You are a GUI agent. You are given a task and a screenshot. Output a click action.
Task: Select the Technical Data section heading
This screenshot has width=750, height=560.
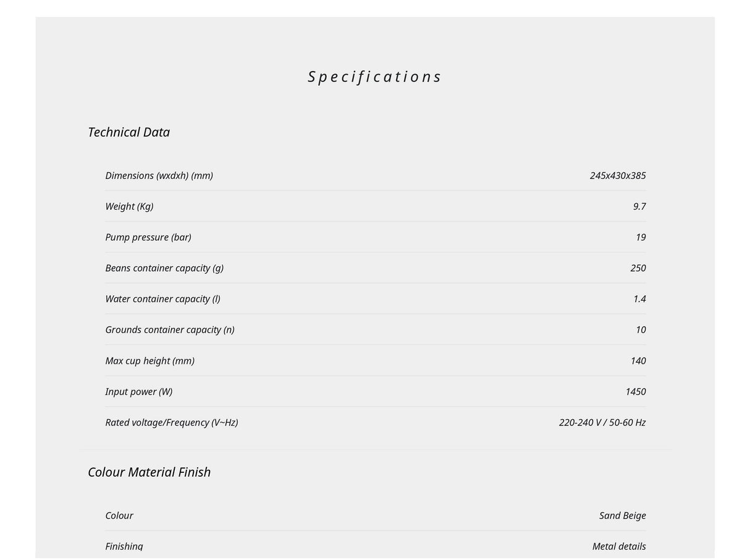pyautogui.click(x=129, y=132)
